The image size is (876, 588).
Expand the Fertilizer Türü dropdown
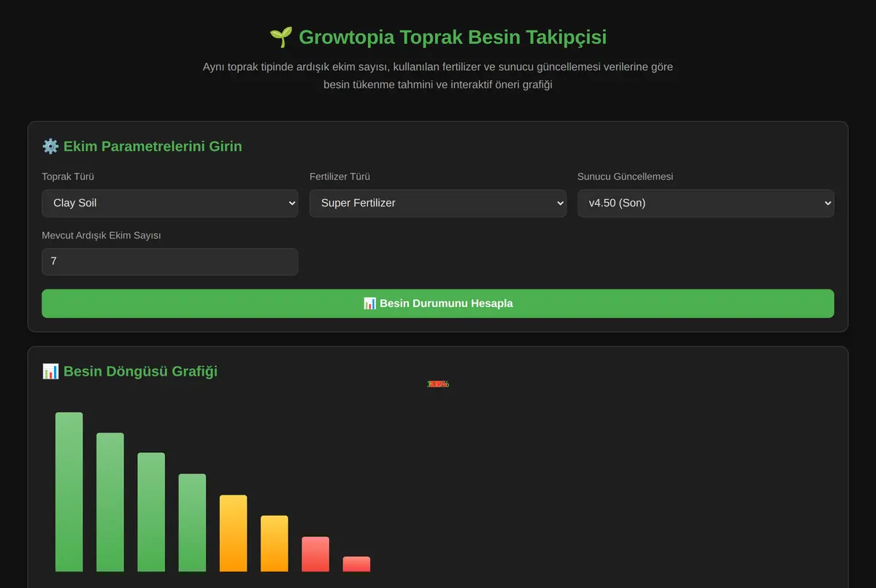point(438,203)
